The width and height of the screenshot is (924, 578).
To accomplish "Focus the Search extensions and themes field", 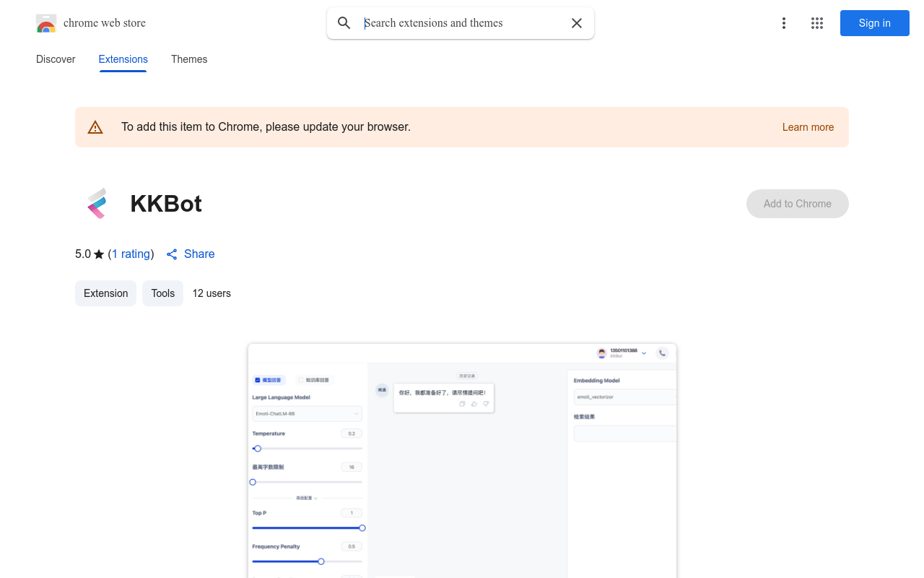I will (462, 23).
